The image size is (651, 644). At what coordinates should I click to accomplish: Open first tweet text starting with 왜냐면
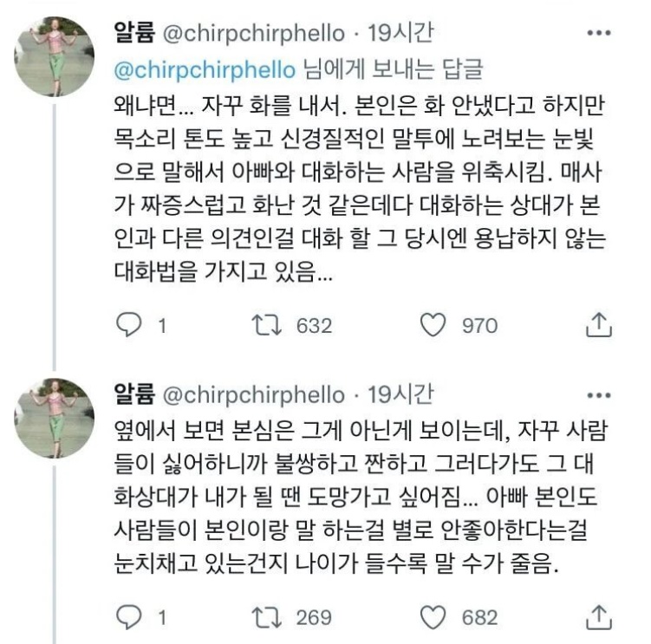coord(360,189)
